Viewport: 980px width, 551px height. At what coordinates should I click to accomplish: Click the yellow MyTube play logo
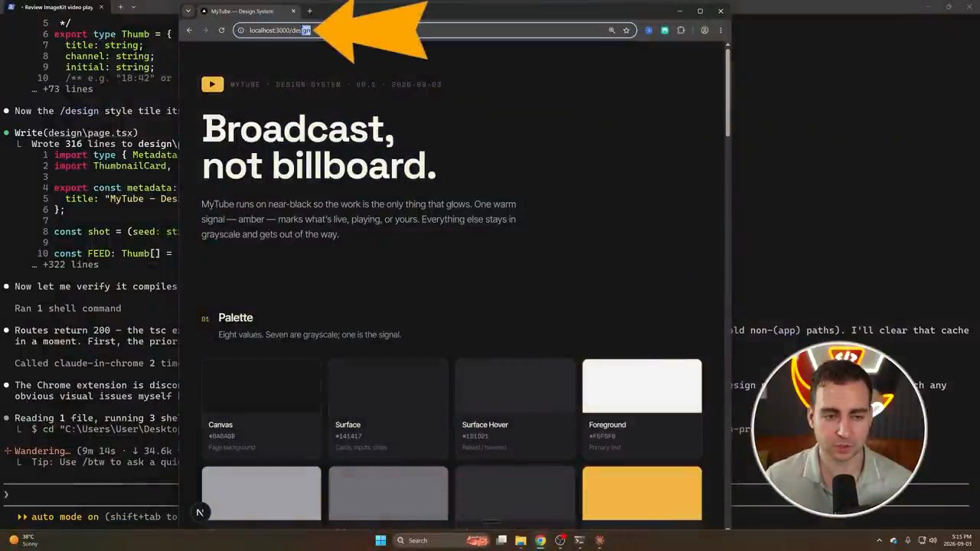[212, 84]
